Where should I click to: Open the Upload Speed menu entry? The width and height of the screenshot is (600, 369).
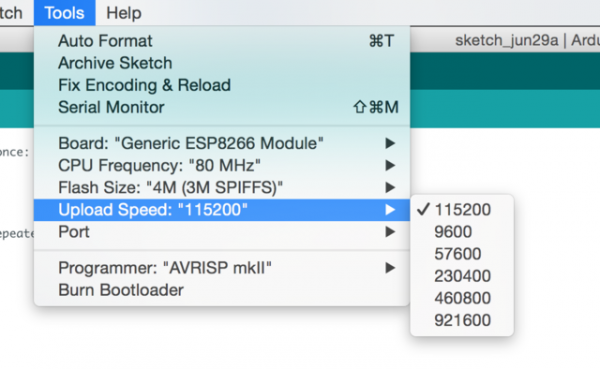pyautogui.click(x=222, y=210)
